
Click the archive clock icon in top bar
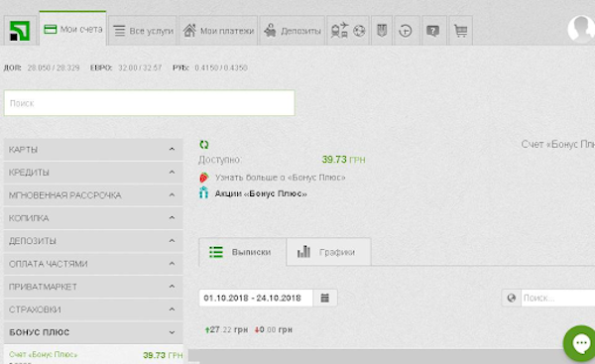coord(406,31)
